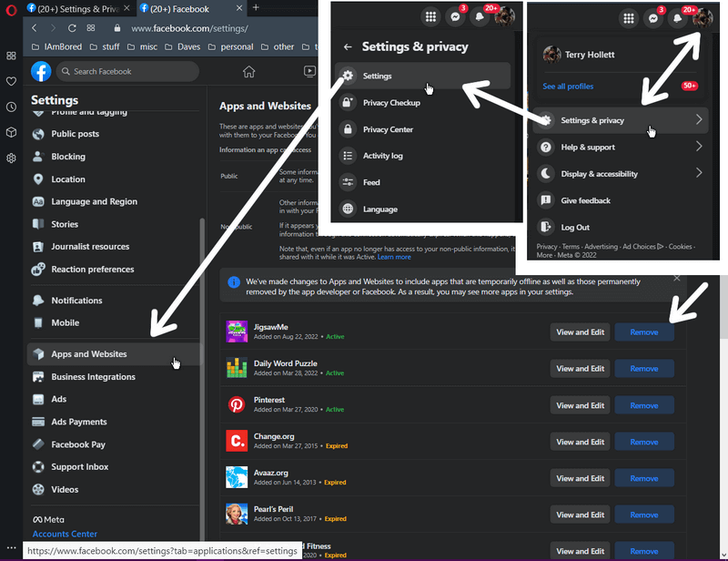The width and height of the screenshot is (728, 561).
Task: Click the address bar showing facebook.com/settings
Action: click(189, 29)
